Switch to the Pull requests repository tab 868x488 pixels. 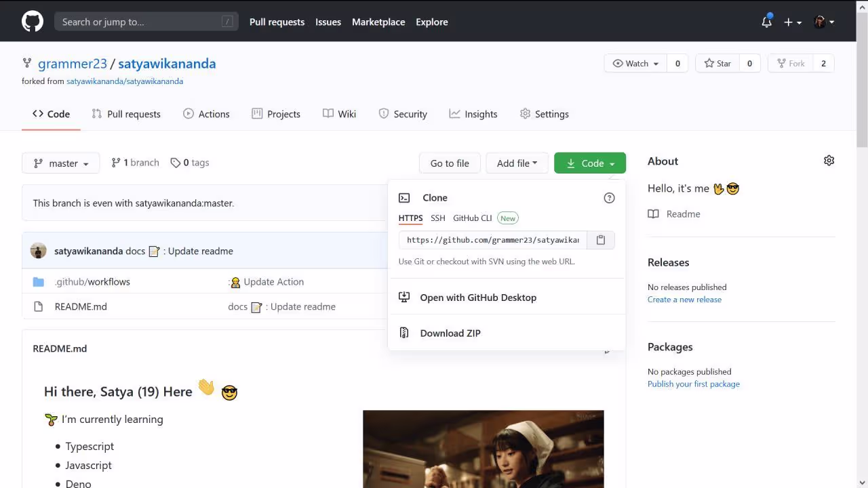point(126,114)
